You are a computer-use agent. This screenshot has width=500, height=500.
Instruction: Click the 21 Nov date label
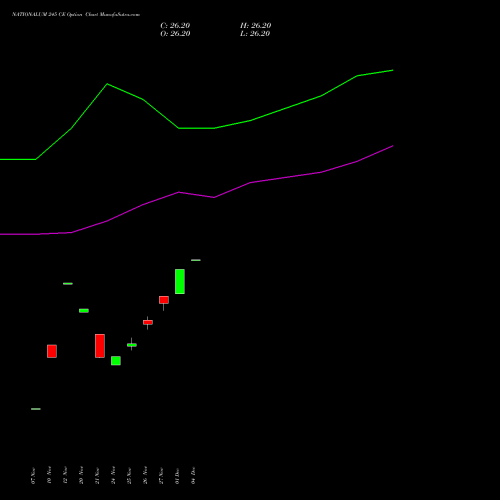pos(97,476)
